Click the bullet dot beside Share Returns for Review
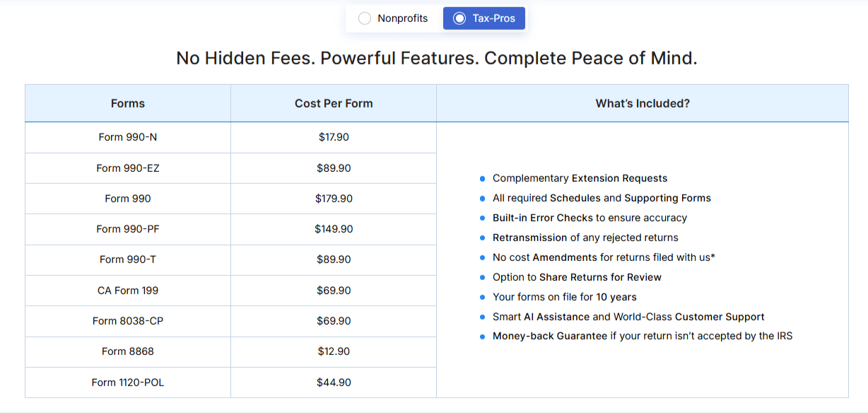 [x=483, y=277]
